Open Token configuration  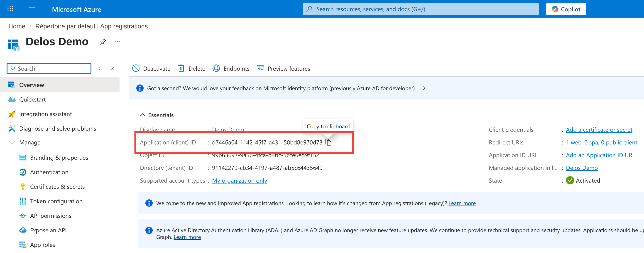click(x=51, y=201)
